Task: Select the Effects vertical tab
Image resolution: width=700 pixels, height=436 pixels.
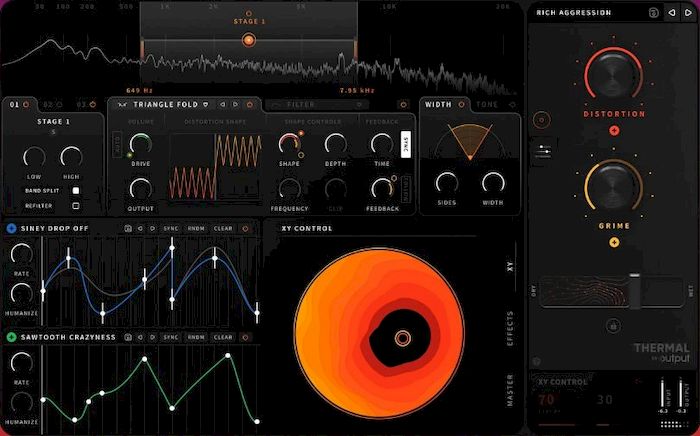Action: pyautogui.click(x=510, y=328)
